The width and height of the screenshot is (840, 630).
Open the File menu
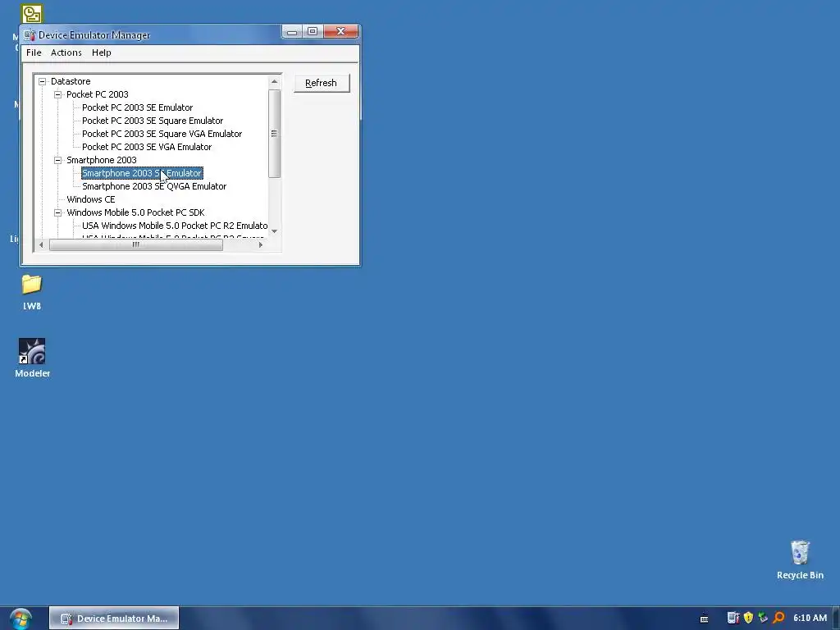(34, 52)
